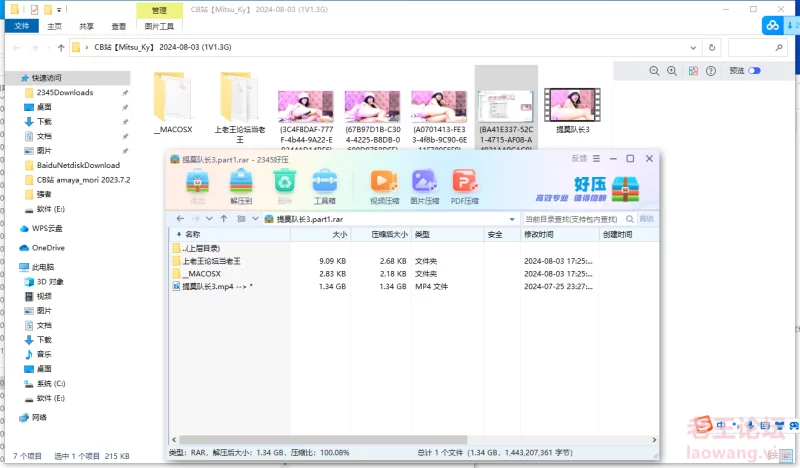800x468 pixels.
Task: Expand the archive path dropdown arrow
Action: [x=512, y=218]
